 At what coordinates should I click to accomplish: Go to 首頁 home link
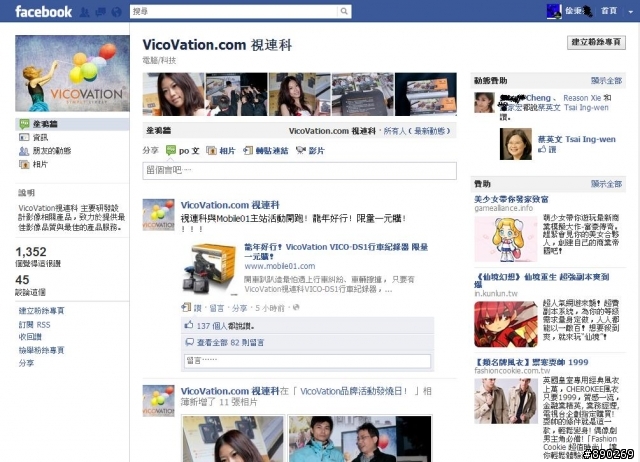(x=609, y=11)
